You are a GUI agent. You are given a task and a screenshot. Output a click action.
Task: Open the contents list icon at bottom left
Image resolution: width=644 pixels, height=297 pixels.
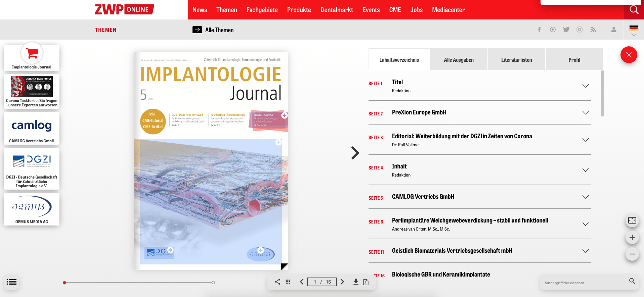[11, 282]
